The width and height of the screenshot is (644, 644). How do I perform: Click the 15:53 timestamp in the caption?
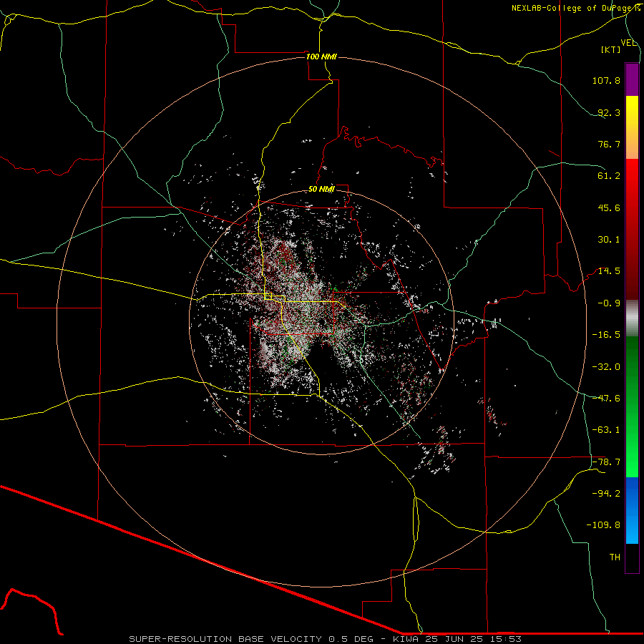[x=506, y=639]
